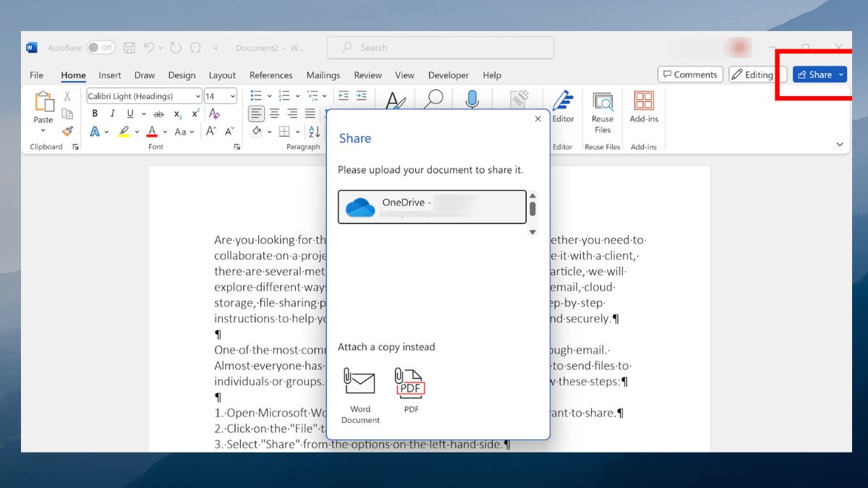Sort the selection alphabetically

(315, 132)
